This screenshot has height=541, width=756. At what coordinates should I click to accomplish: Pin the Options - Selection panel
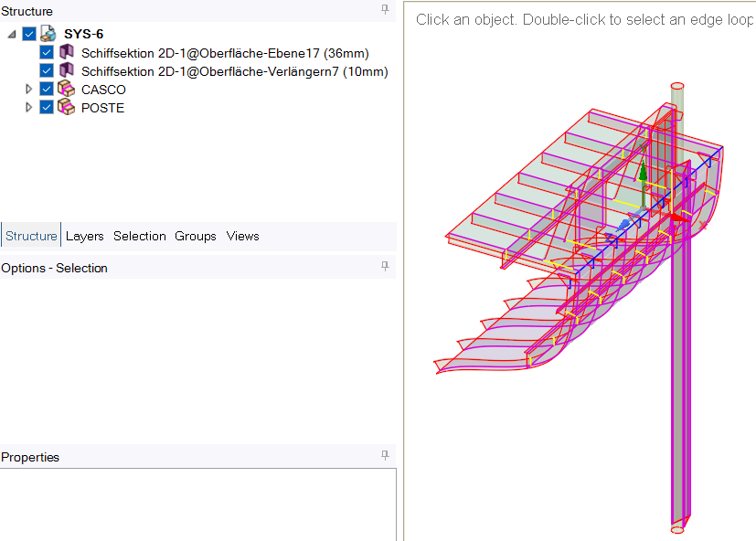pos(385,266)
